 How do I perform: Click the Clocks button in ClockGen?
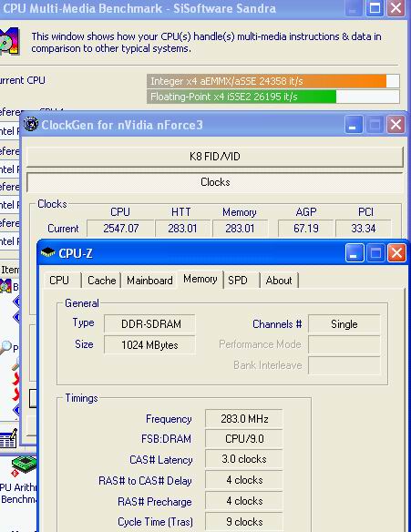click(215, 182)
